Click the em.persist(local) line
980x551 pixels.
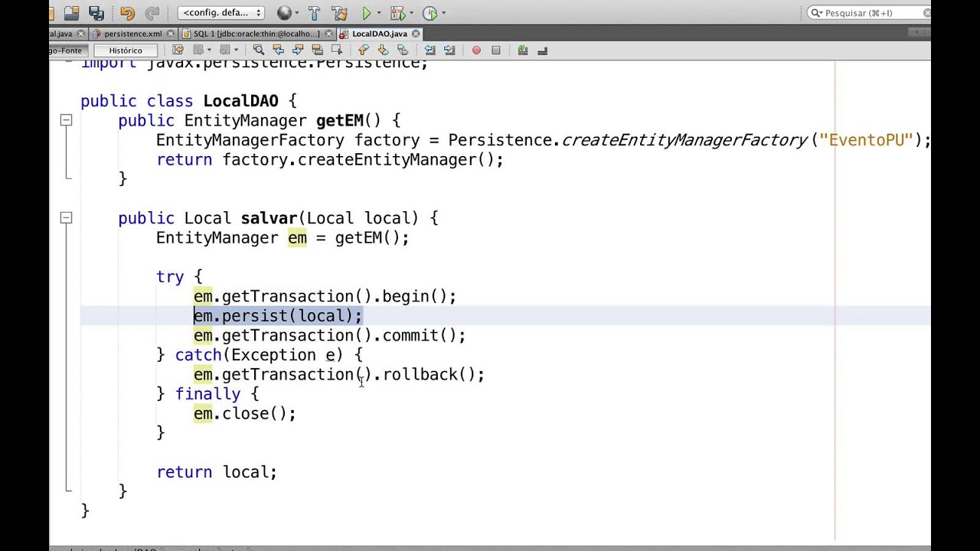(x=278, y=316)
